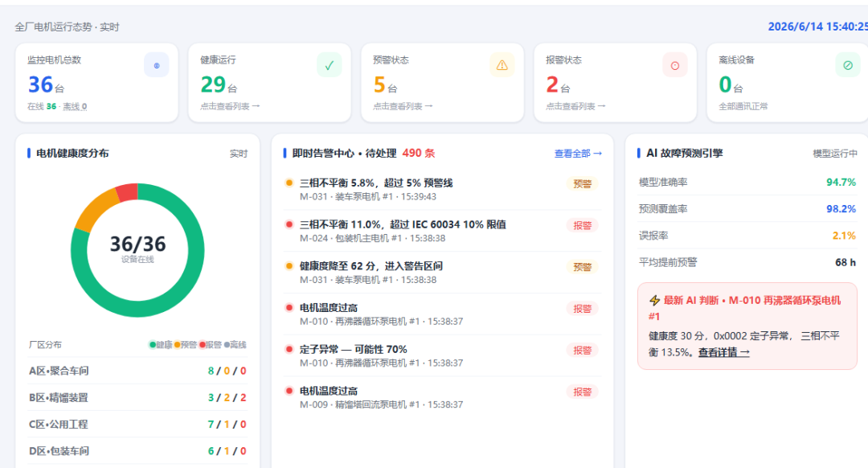Select the C区·公用工程 row
This screenshot has width=868, height=468.
pyautogui.click(x=137, y=424)
